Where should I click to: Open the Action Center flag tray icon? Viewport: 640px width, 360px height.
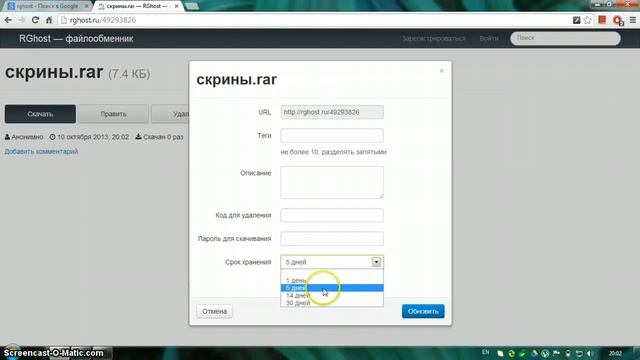556,353
